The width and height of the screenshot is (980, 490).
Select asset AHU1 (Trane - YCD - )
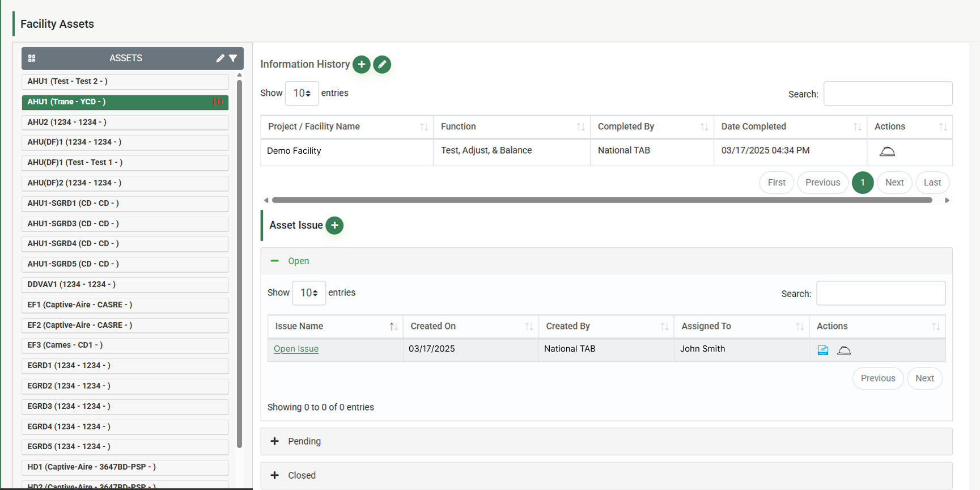[x=125, y=102]
